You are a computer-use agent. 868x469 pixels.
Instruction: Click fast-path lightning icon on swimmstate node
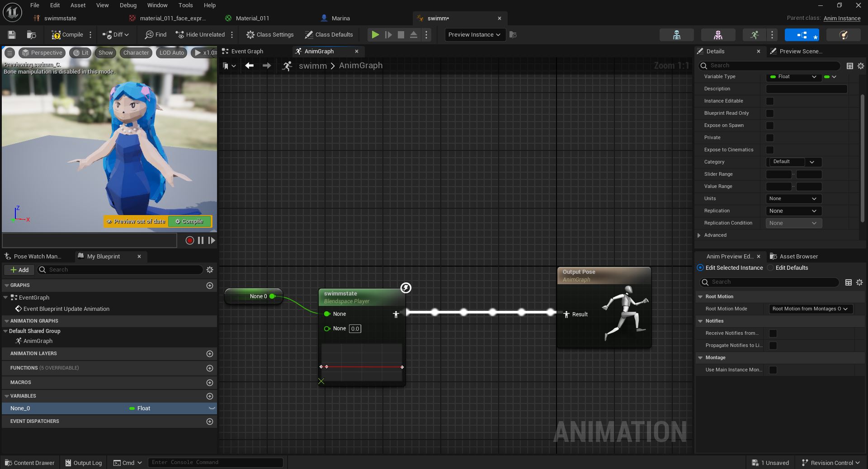pyautogui.click(x=406, y=288)
